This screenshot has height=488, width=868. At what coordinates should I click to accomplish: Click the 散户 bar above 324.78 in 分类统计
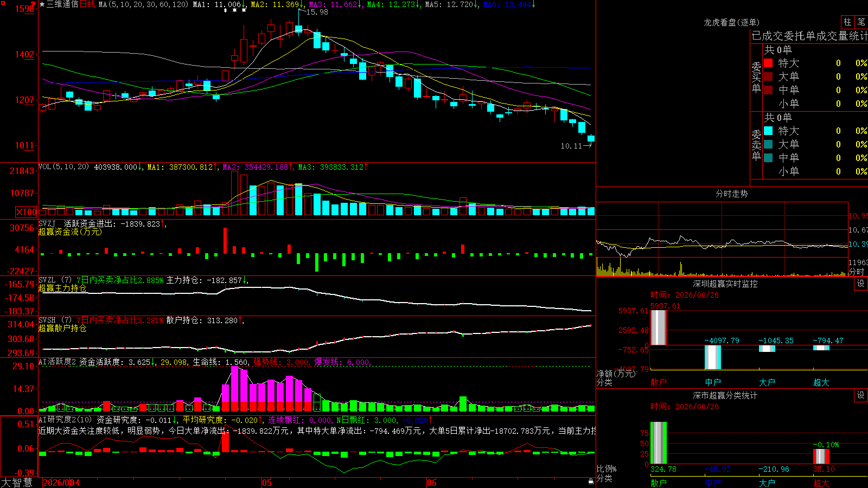pyautogui.click(x=658, y=442)
